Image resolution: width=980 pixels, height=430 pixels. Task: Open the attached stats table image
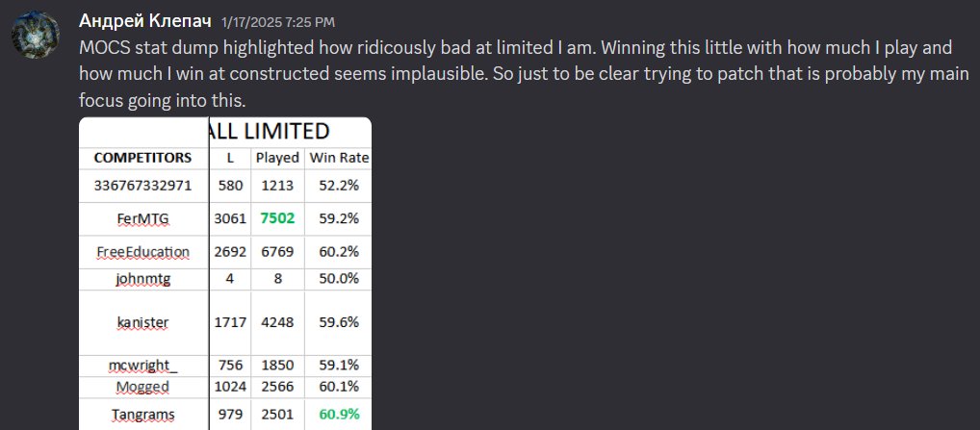click(x=225, y=273)
